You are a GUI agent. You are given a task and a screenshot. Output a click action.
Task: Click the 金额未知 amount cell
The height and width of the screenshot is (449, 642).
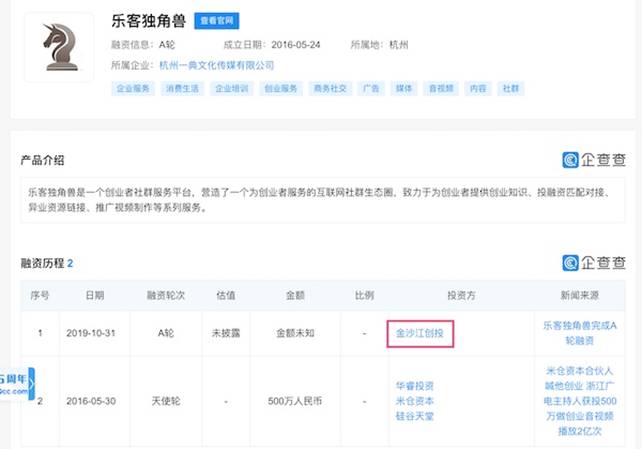click(295, 333)
